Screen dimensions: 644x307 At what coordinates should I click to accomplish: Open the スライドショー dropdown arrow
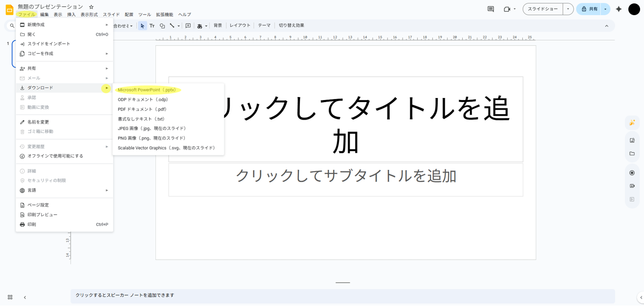pos(568,9)
